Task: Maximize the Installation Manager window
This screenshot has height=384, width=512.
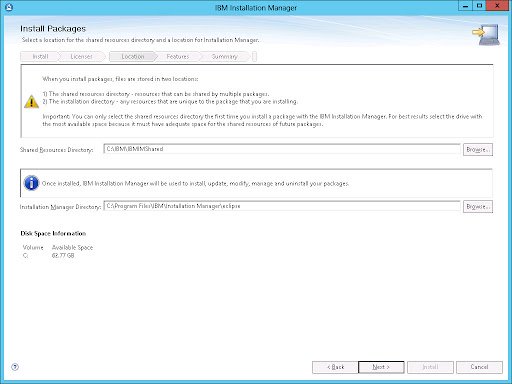Action: (x=480, y=6)
